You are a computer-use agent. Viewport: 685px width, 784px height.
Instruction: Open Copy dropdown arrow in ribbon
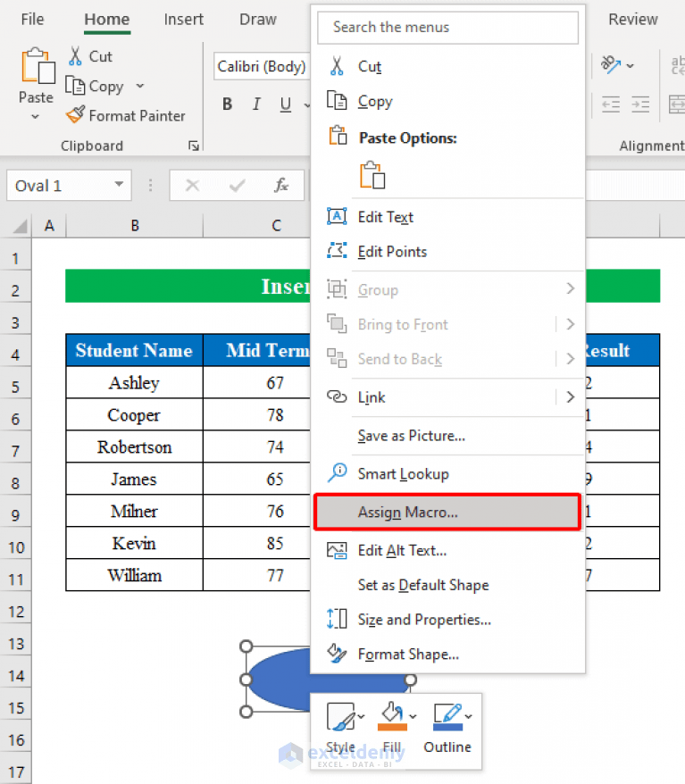pyautogui.click(x=140, y=86)
